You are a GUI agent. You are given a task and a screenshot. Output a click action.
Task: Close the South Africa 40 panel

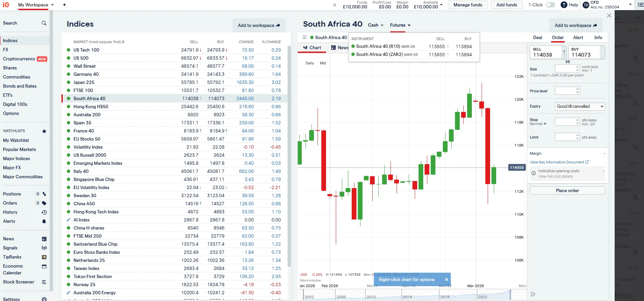pos(609,16)
